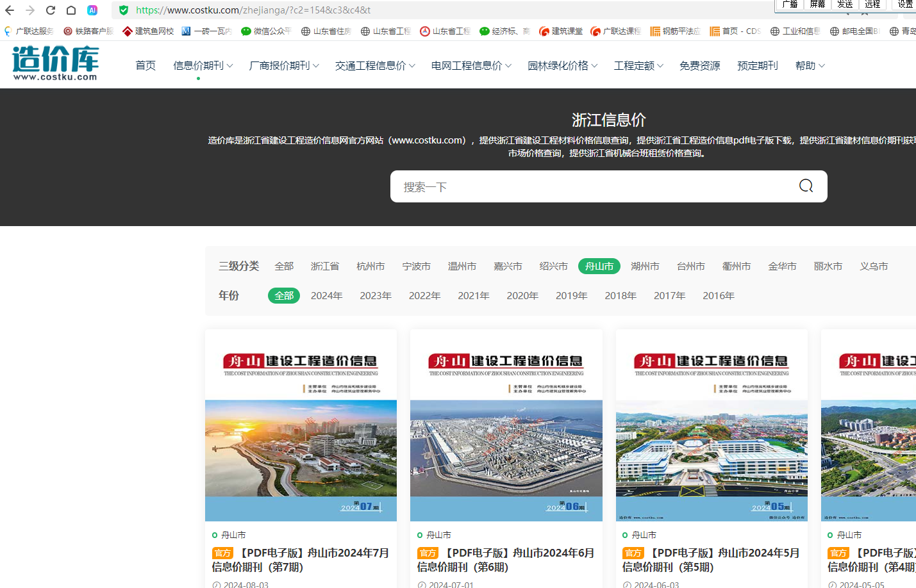
Task: Open the 2024年05期 舟山 journal cover thumbnail
Action: tap(712, 425)
